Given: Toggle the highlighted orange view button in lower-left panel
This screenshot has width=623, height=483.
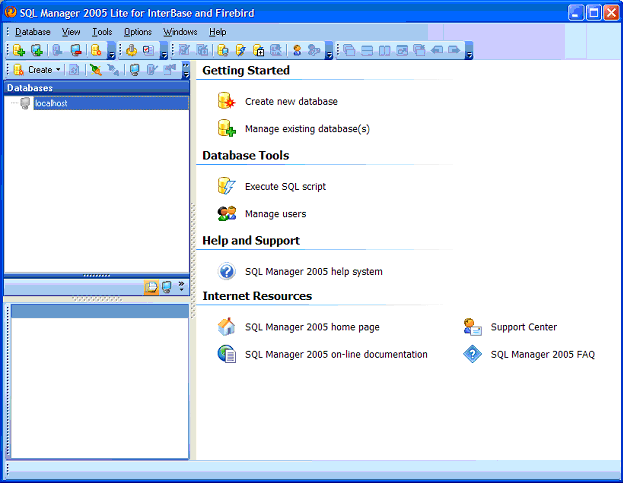Looking at the screenshot, I should [x=151, y=287].
